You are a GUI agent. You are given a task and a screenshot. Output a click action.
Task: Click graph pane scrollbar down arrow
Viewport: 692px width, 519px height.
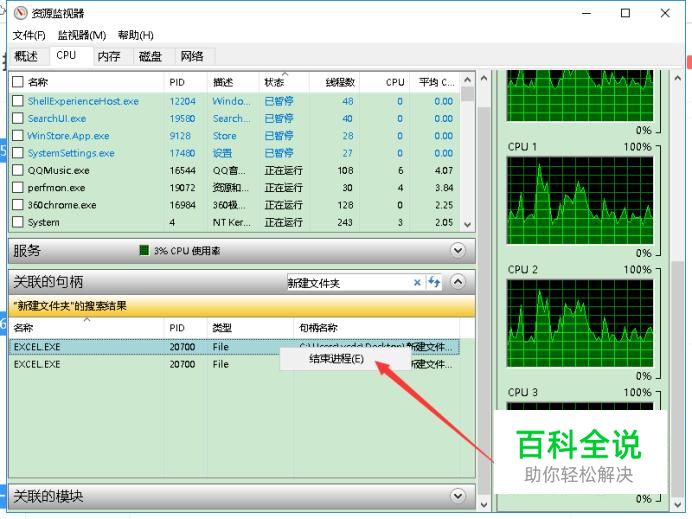678,504
